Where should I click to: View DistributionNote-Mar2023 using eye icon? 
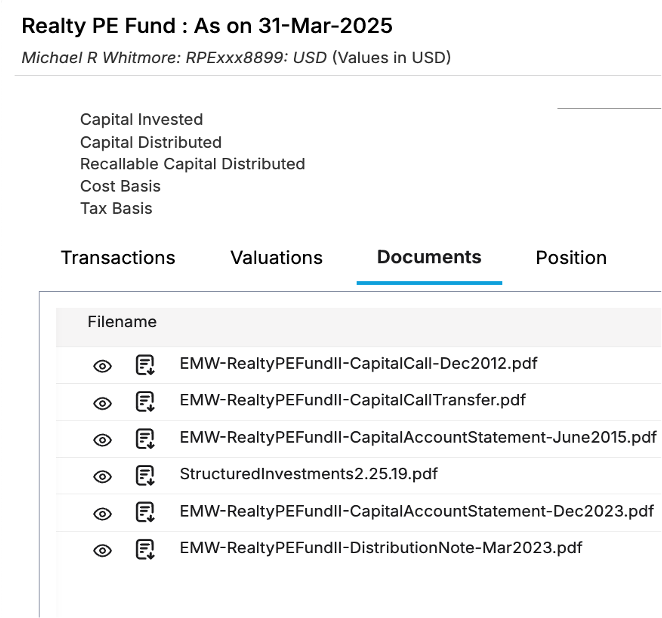pyautogui.click(x=102, y=550)
